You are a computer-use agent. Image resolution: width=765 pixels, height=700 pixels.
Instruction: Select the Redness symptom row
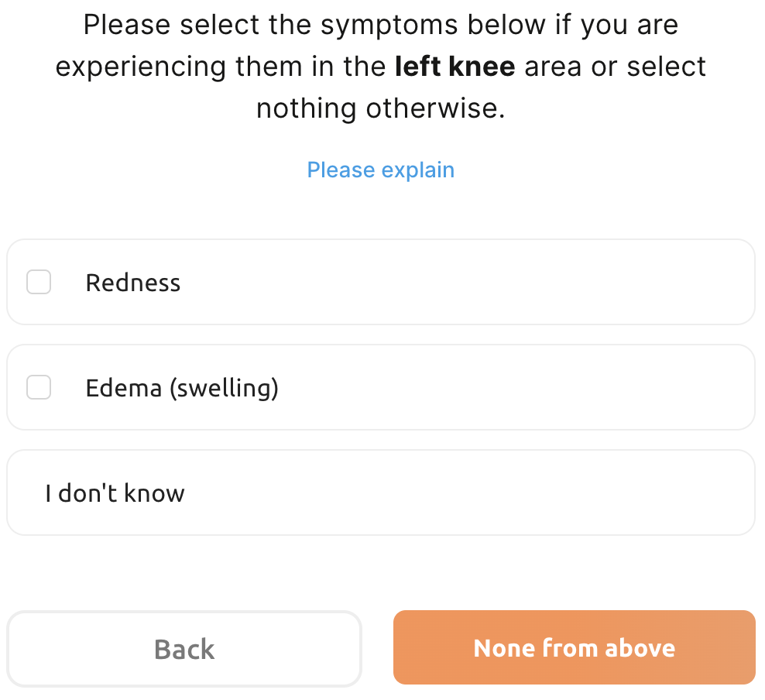(x=380, y=283)
